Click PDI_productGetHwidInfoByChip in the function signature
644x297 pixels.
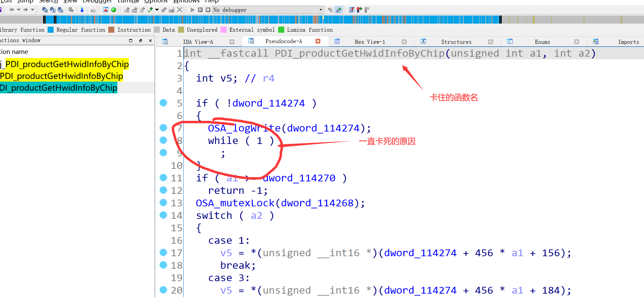360,53
